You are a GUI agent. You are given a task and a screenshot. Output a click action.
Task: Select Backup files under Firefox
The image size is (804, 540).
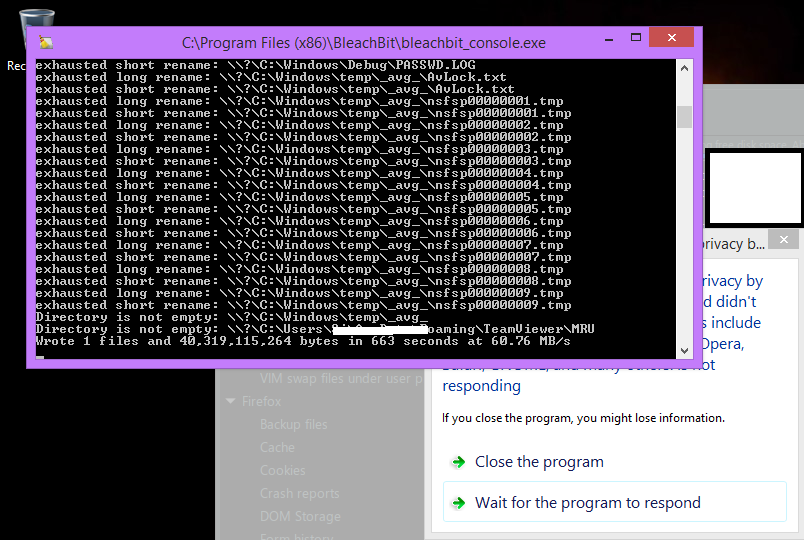coord(293,425)
